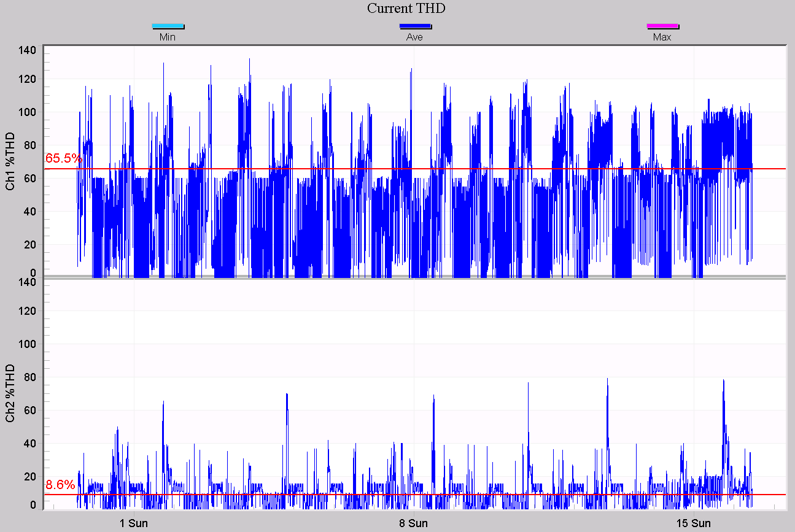Click the divider between Ch1 and Ch2 charts

click(405, 279)
